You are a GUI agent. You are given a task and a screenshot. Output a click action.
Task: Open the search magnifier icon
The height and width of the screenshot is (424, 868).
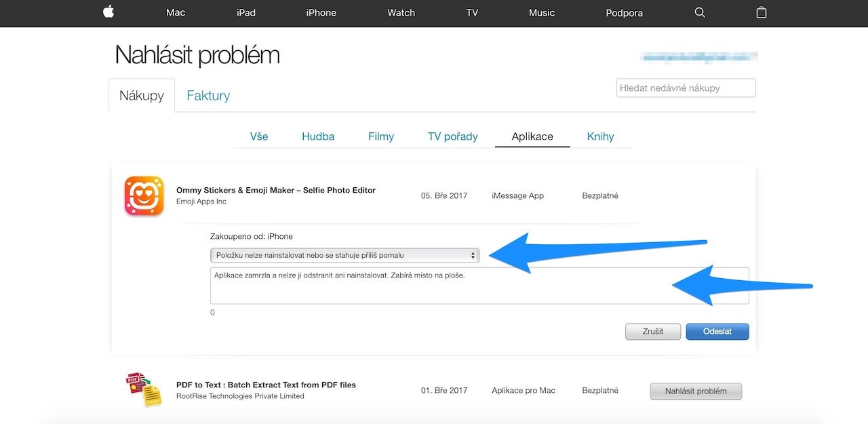(701, 13)
